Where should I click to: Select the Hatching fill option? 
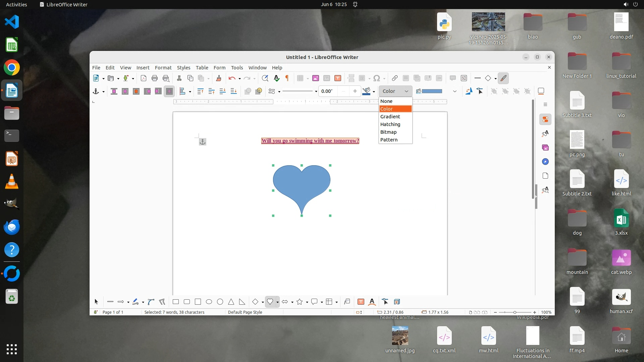pos(390,124)
